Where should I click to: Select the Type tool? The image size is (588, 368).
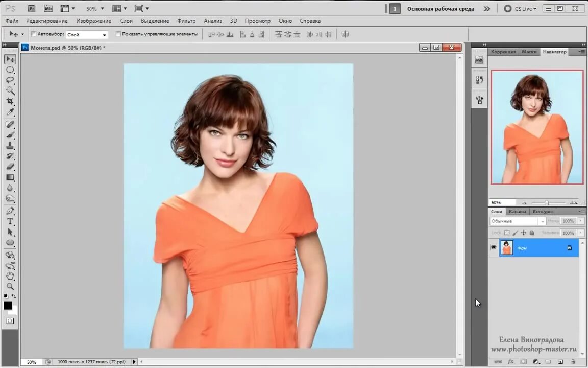coord(10,221)
